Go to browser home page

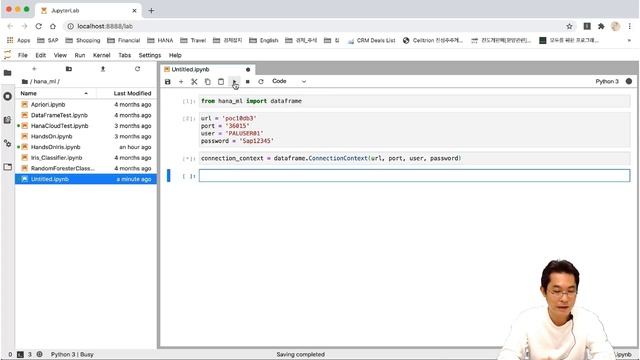coord(53,26)
